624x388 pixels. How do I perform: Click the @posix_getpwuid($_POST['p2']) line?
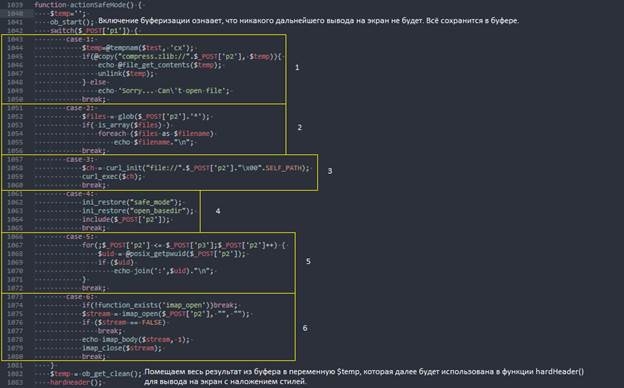[x=172, y=253]
